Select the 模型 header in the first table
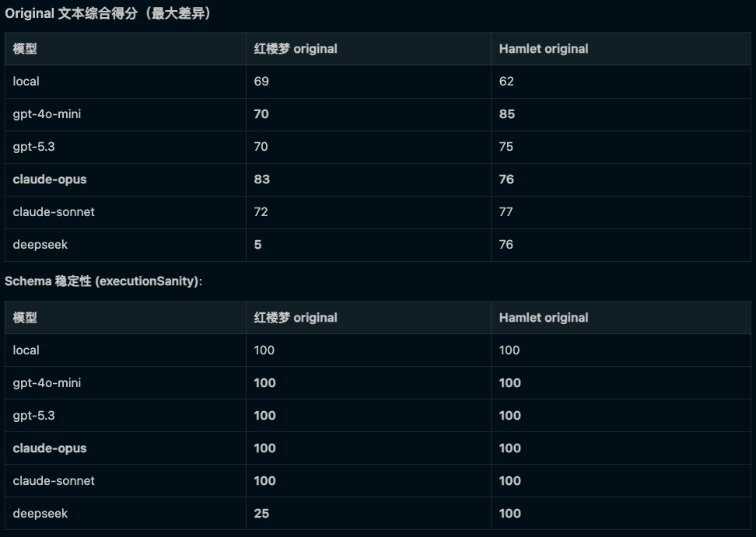The image size is (756, 537). point(25,49)
